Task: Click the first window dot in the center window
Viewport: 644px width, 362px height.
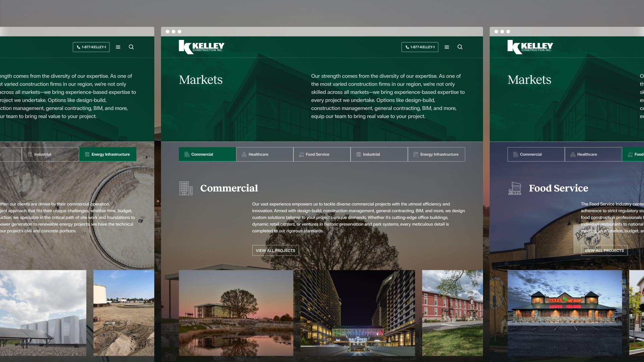Action: click(x=168, y=32)
